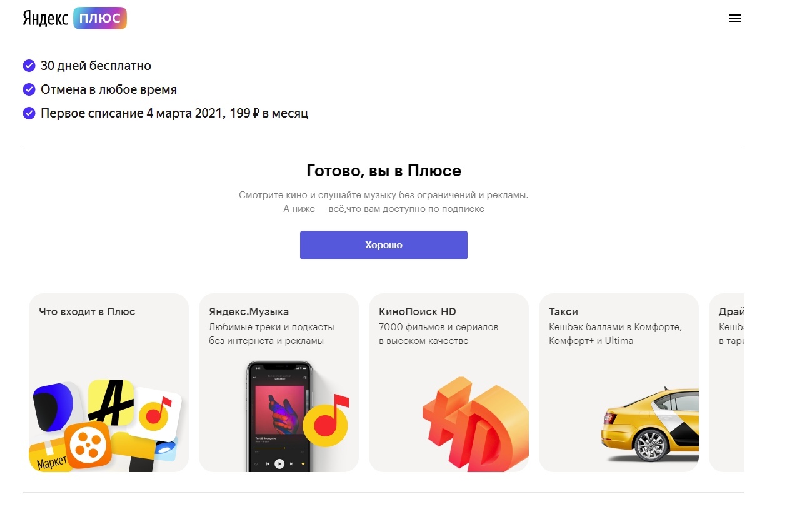This screenshot has height=524, width=812.
Task: Click the Хорошо button
Action: pyautogui.click(x=384, y=245)
